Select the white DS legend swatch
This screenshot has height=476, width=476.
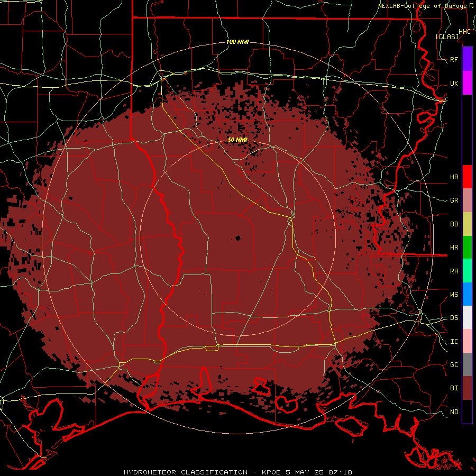coord(467,317)
